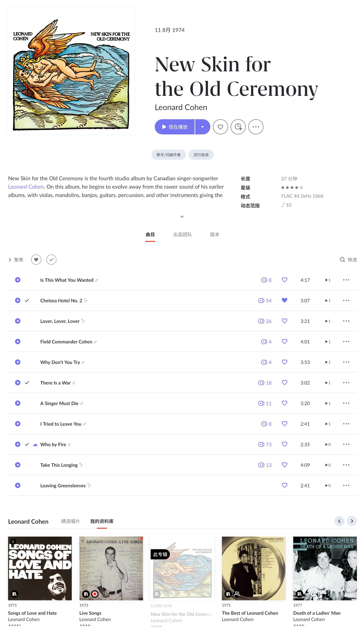This screenshot has height=637, width=364.
Task: Click the 现在播放 play now button
Action: (175, 127)
